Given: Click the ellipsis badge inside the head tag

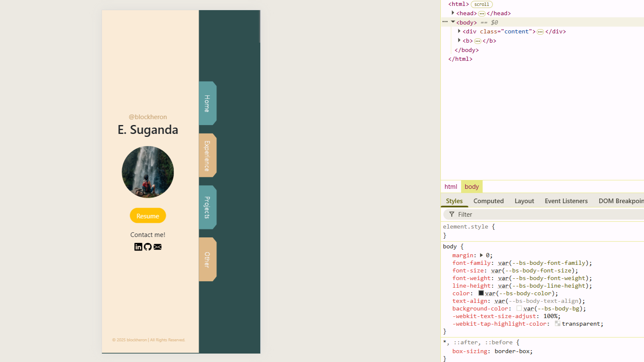Looking at the screenshot, I should click(x=482, y=14).
